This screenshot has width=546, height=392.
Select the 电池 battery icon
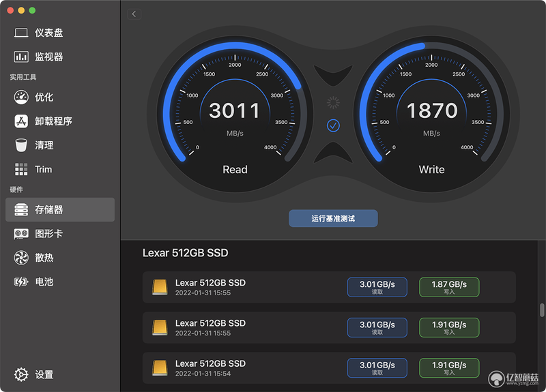point(21,282)
